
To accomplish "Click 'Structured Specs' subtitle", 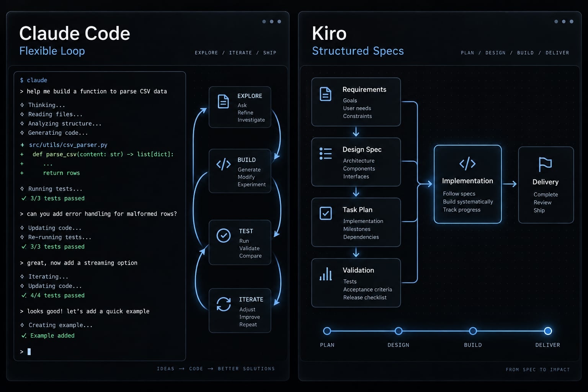I will pos(358,51).
